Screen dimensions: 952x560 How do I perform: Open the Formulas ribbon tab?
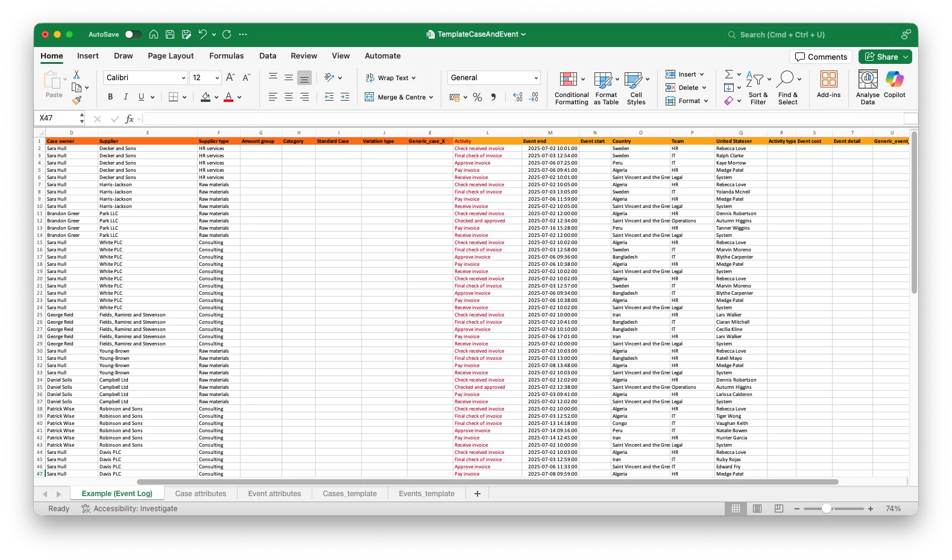[226, 56]
